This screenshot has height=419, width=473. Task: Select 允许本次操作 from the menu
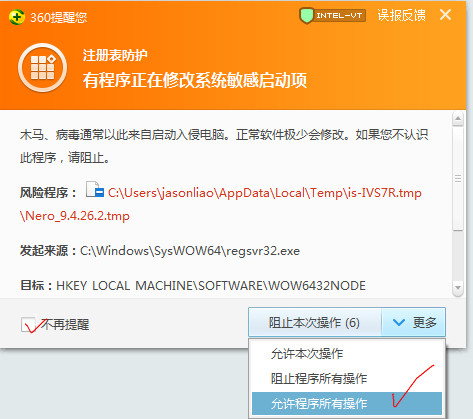point(307,354)
